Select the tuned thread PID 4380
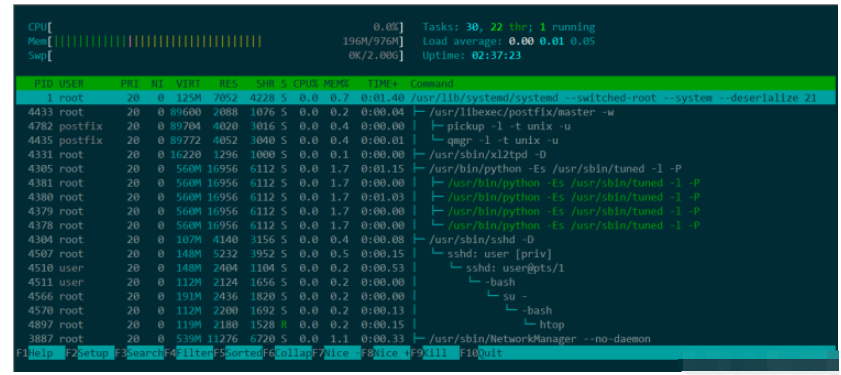841x375 pixels. (x=426, y=197)
